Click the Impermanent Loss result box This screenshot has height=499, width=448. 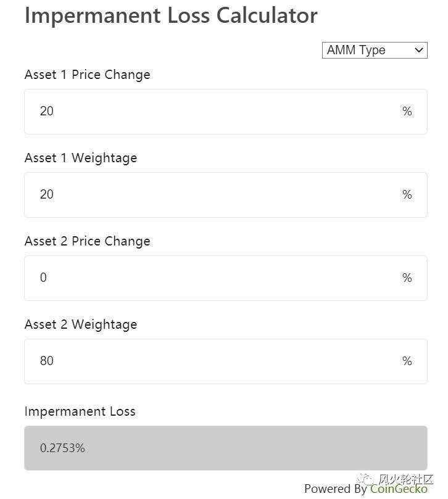225,448
